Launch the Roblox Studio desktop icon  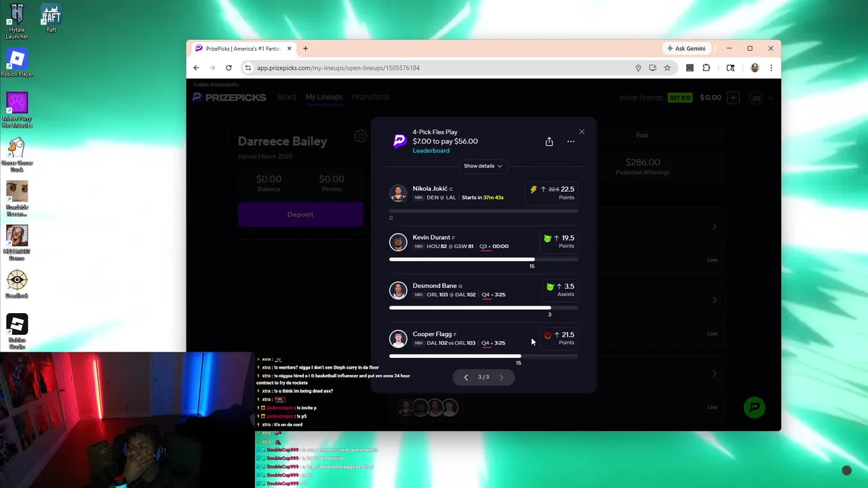point(17,331)
